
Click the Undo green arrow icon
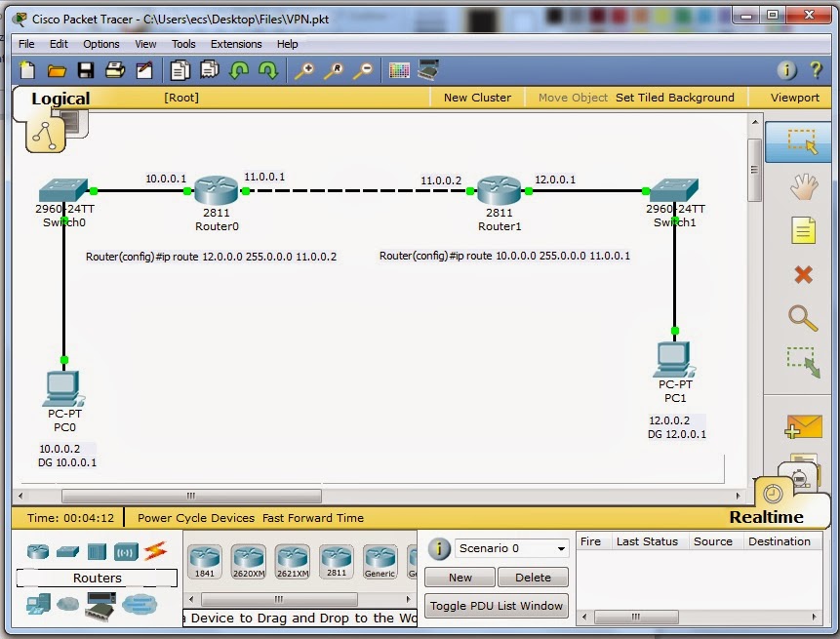[x=239, y=70]
